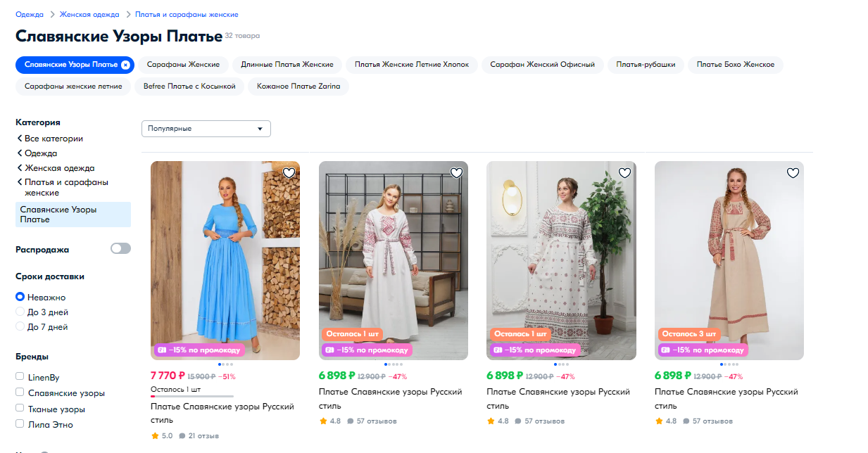Screen dimensions: 868x453
Task: Favorite the white embroidered dress via heart icon
Action: click(456, 172)
